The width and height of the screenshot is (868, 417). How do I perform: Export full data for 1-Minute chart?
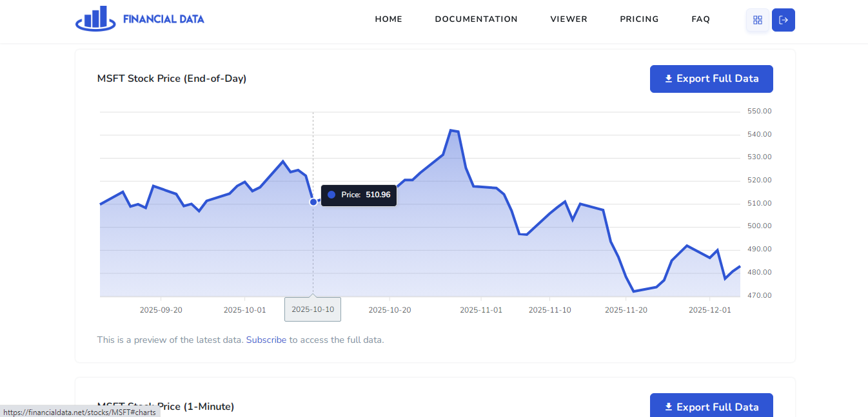pos(711,405)
